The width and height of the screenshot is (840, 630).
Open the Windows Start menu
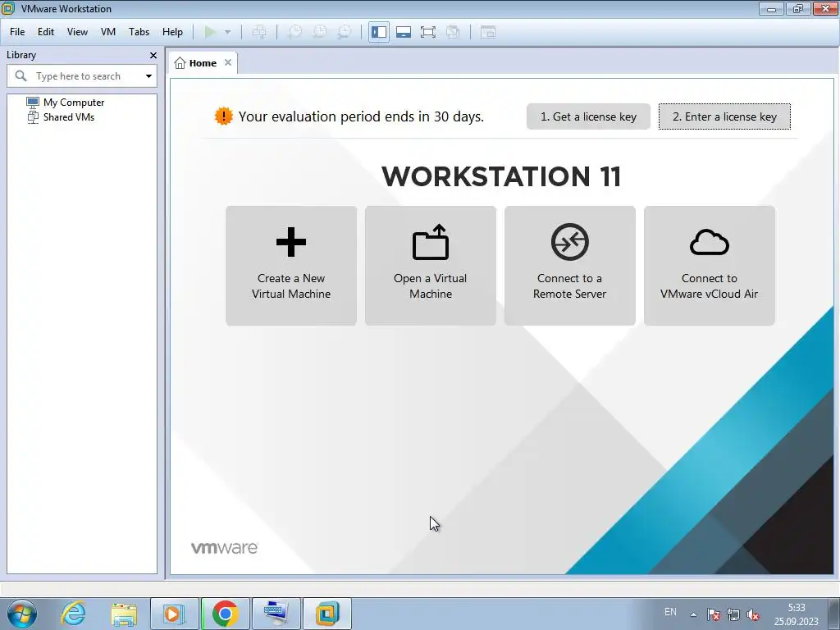(x=22, y=614)
